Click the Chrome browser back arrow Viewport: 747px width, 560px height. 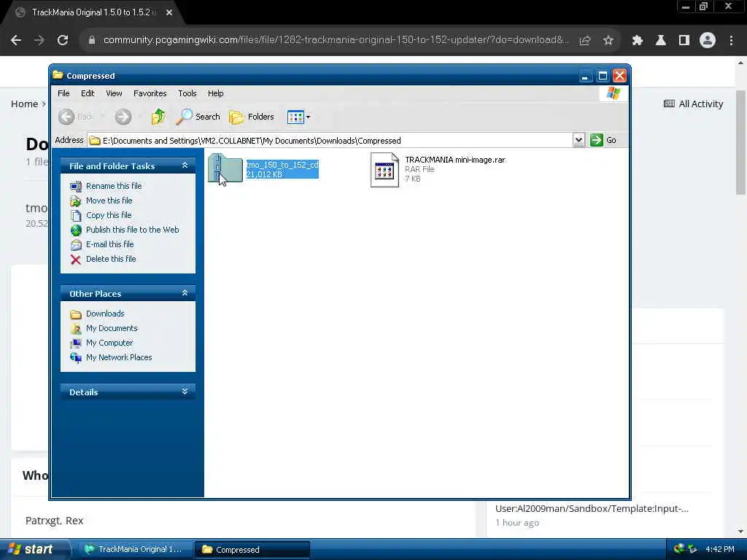click(x=16, y=41)
